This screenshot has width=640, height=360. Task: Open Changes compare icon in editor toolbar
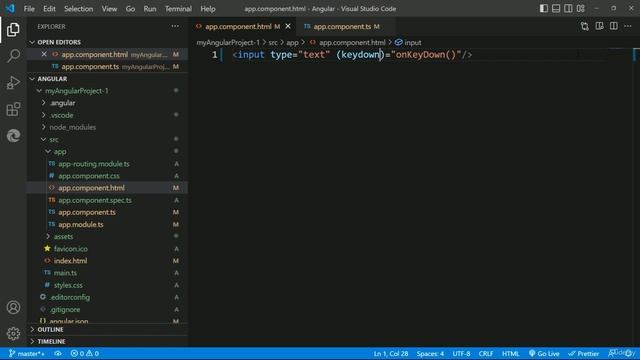tap(584, 26)
